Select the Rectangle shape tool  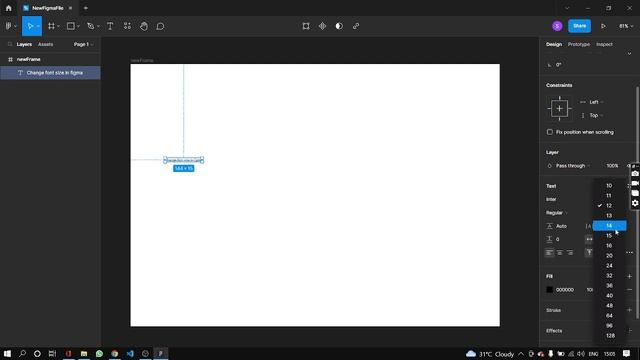point(71,26)
